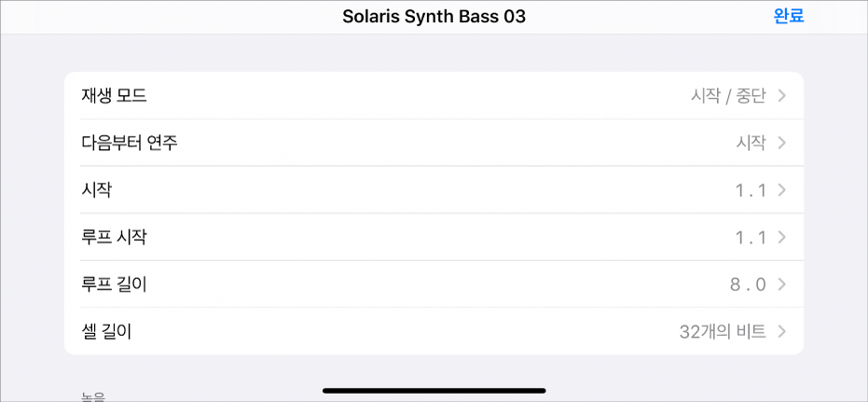868x402 pixels.
Task: Open the 셀 길이 row label
Action: [x=106, y=331]
